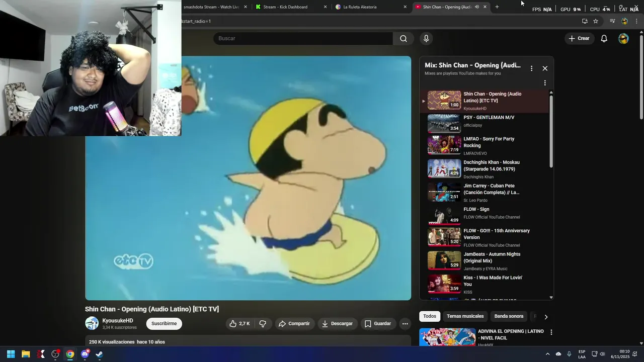The height and width of the screenshot is (362, 644).
Task: Show hidden system tray icons
Action: (547, 354)
